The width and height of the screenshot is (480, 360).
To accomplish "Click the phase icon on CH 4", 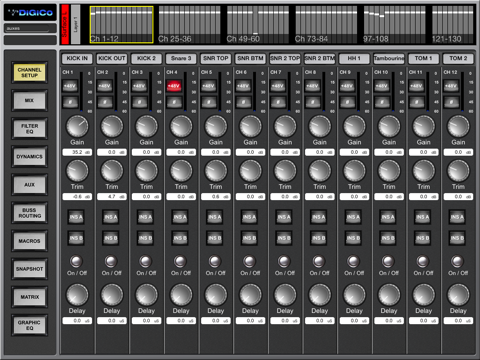I will click(174, 102).
